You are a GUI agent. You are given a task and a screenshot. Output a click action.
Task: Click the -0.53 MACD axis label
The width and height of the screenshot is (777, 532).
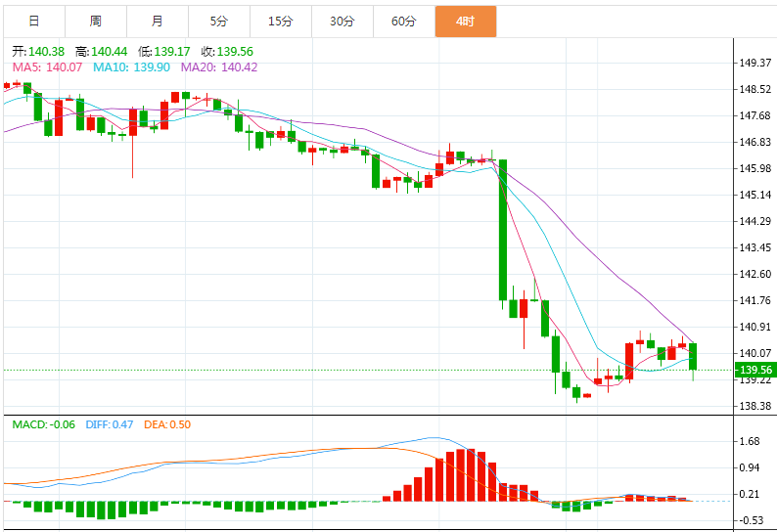click(x=752, y=520)
